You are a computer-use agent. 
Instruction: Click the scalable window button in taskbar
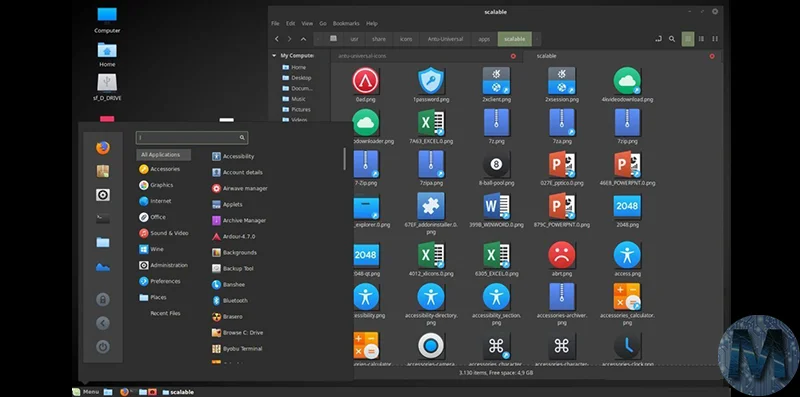(x=178, y=392)
